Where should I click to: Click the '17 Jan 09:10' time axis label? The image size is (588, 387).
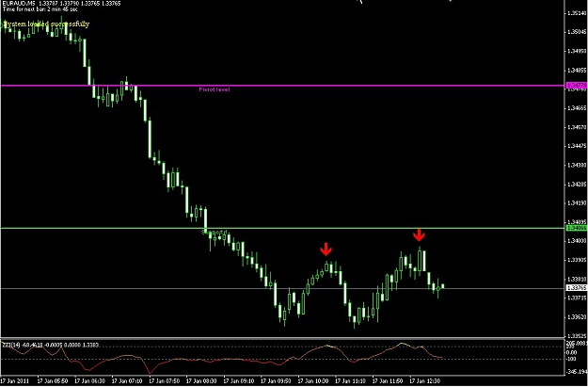click(239, 381)
